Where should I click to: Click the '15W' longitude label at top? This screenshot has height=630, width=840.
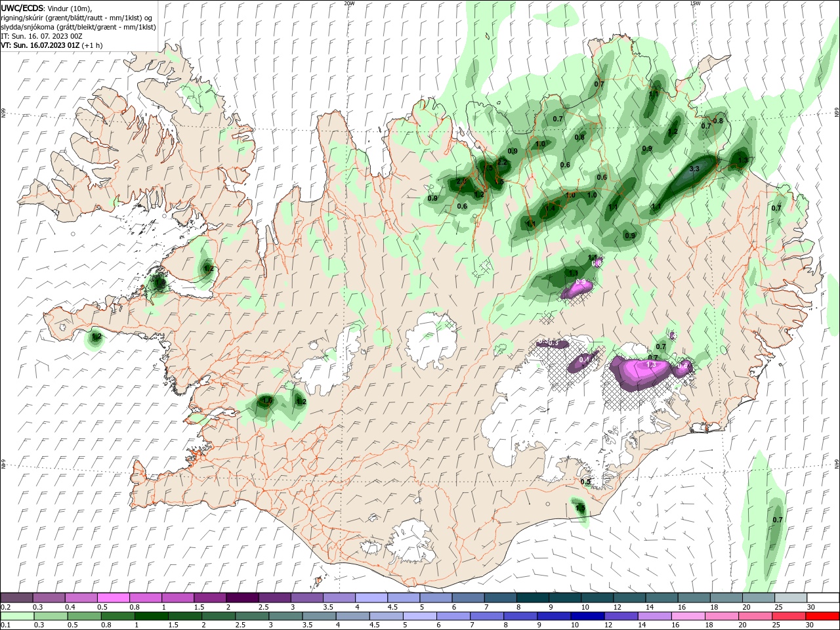[x=695, y=3]
